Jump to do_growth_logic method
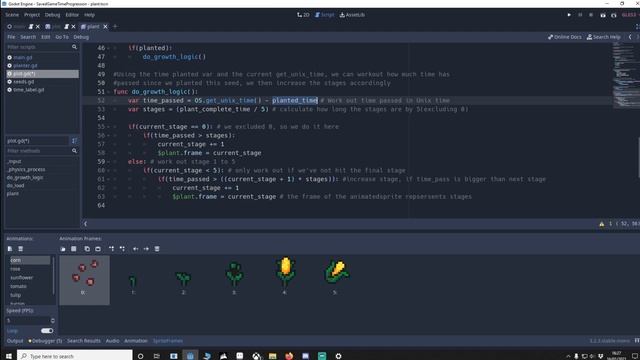The width and height of the screenshot is (640, 360). coord(24,178)
